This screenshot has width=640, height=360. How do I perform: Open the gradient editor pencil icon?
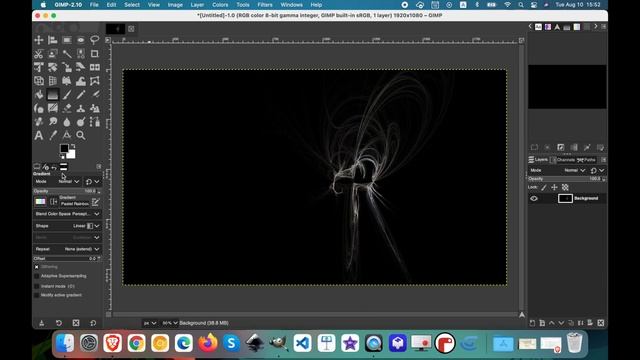point(96,202)
